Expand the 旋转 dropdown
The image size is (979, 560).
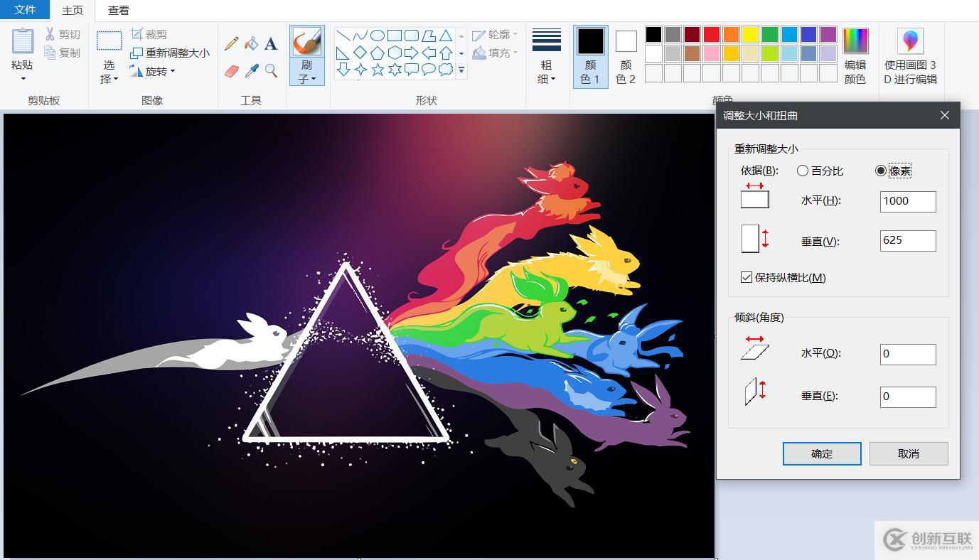coord(172,71)
